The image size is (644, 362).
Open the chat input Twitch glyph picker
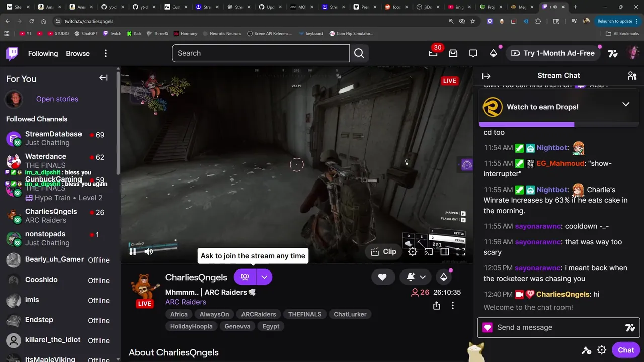click(x=630, y=328)
